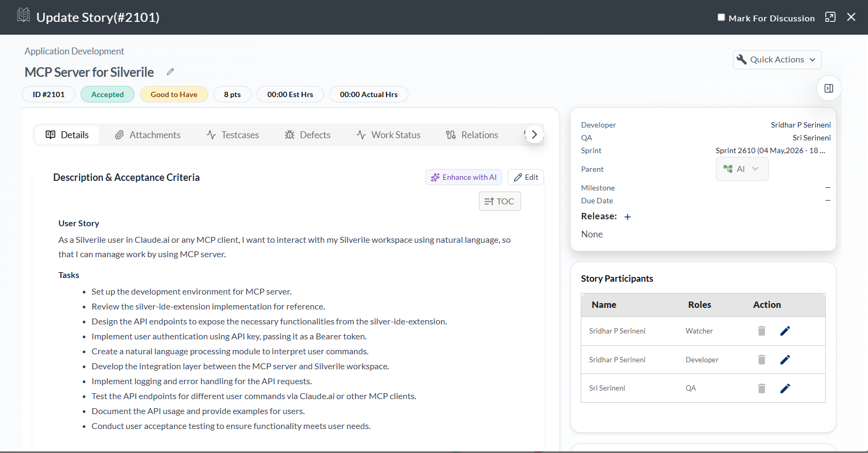Open story in expanded window view
Viewport: 868px width, 453px height.
coord(830,17)
